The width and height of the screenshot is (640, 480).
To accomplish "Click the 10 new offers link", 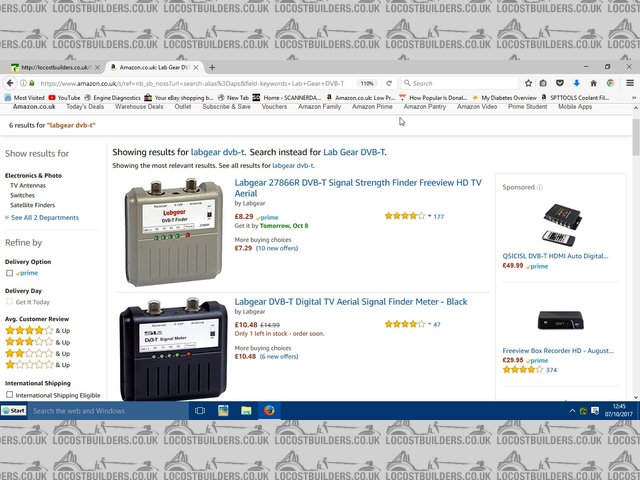I will (277, 248).
